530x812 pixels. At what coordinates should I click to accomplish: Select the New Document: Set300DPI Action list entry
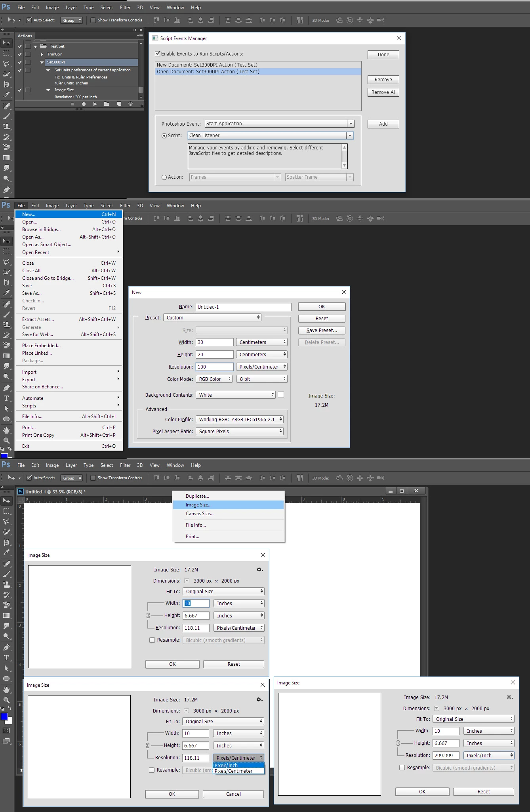[258, 65]
